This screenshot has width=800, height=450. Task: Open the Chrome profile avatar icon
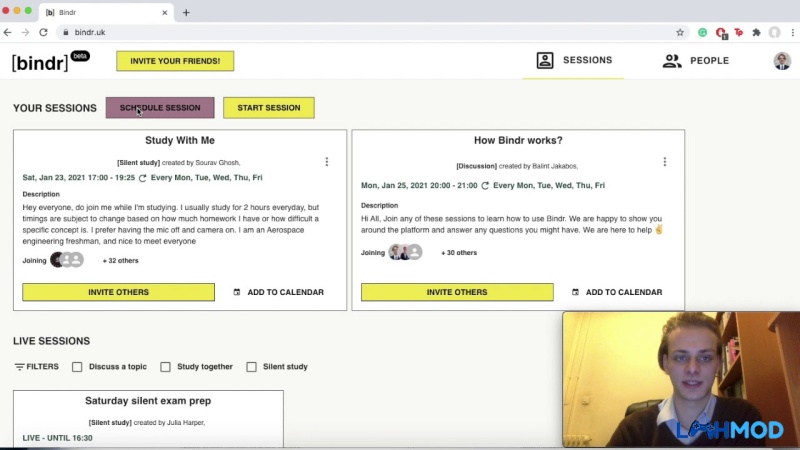tap(774, 33)
